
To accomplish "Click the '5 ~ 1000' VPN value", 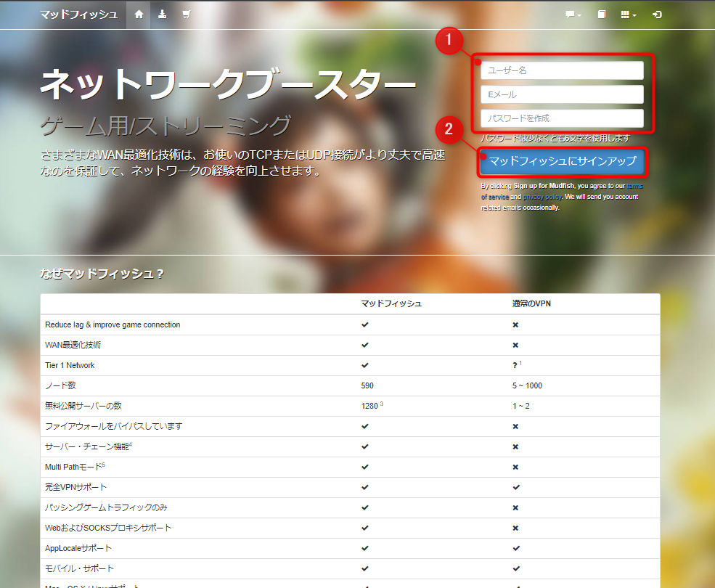I will [527, 385].
